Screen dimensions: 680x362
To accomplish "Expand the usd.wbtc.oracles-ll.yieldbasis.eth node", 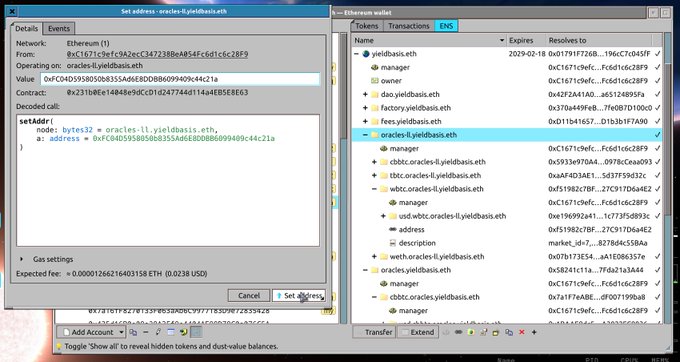I will [383, 216].
